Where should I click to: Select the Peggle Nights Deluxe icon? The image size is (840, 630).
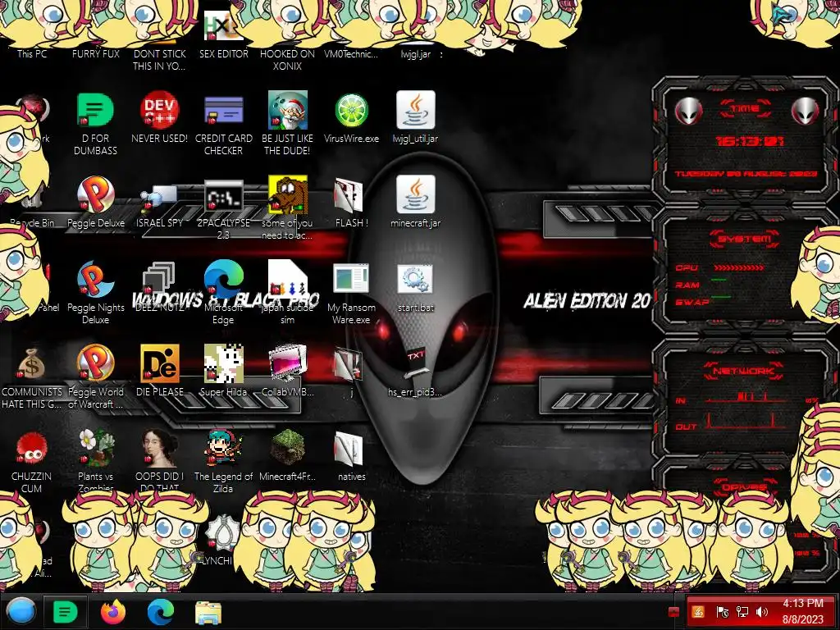coord(95,279)
